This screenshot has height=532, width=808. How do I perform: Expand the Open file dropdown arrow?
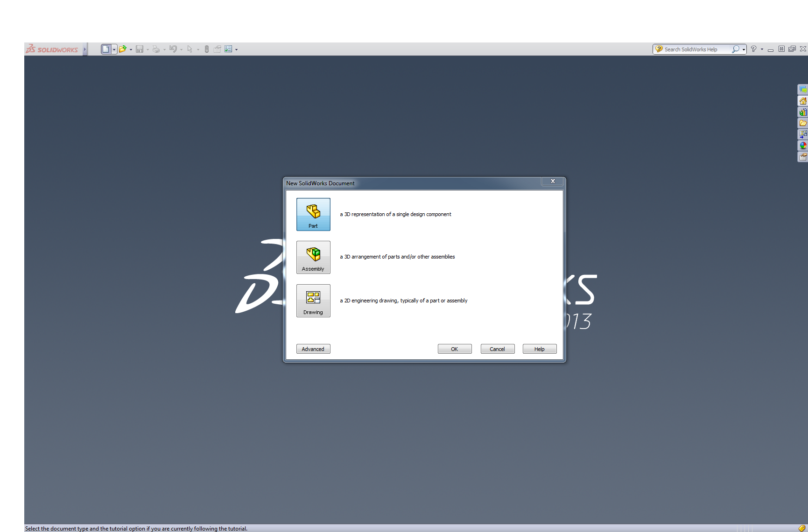pos(131,49)
